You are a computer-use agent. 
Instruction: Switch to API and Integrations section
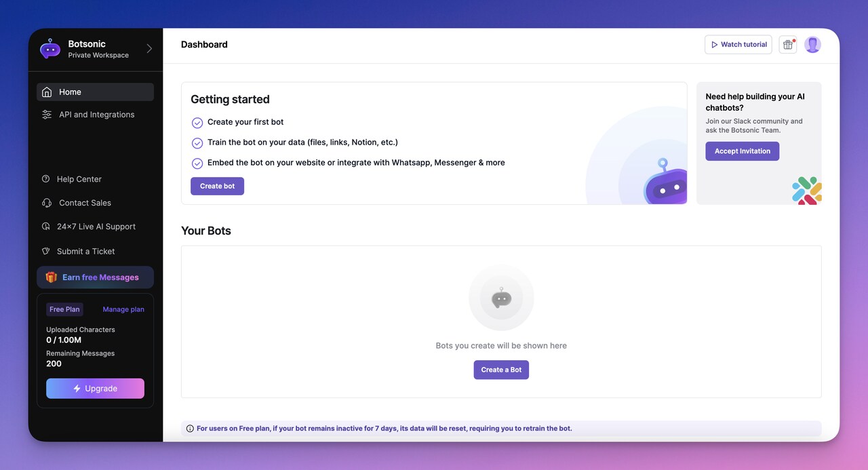(96, 114)
